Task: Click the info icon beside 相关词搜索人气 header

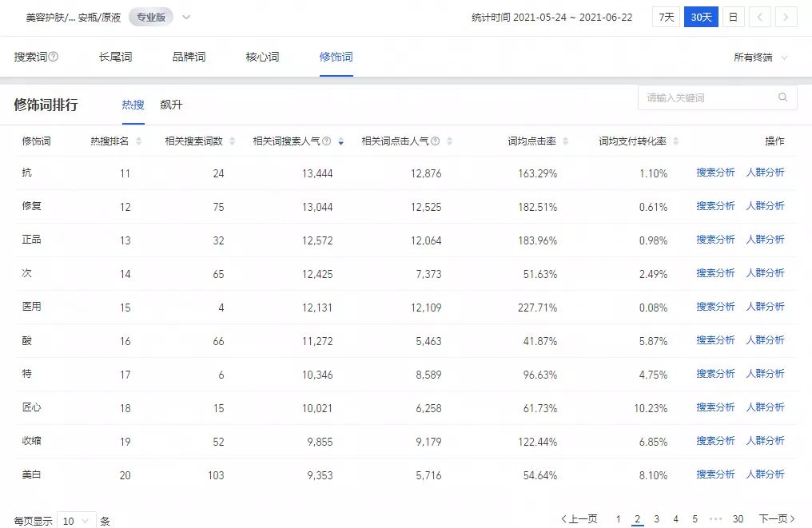Action: point(325,140)
